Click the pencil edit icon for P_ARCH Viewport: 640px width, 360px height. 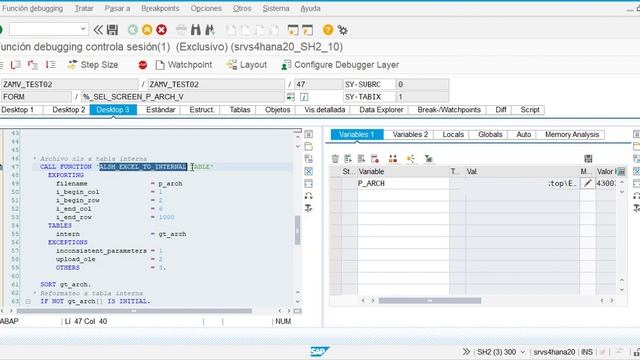point(587,183)
